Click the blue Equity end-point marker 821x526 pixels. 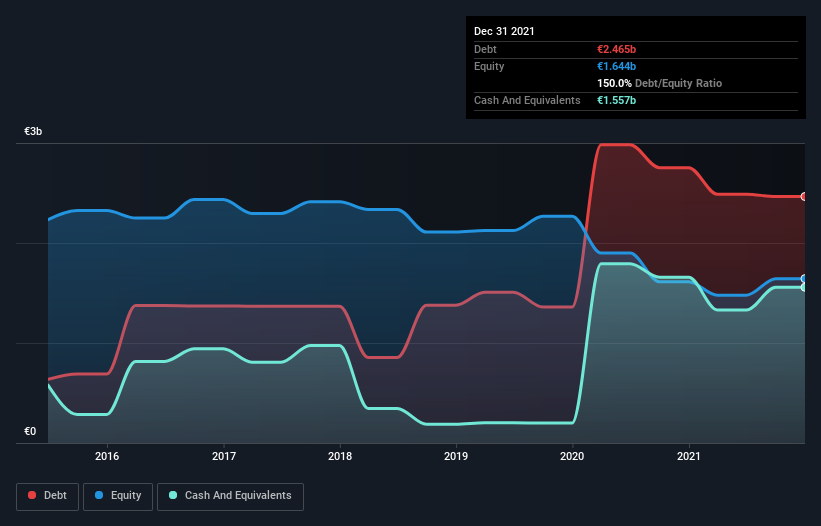[804, 278]
